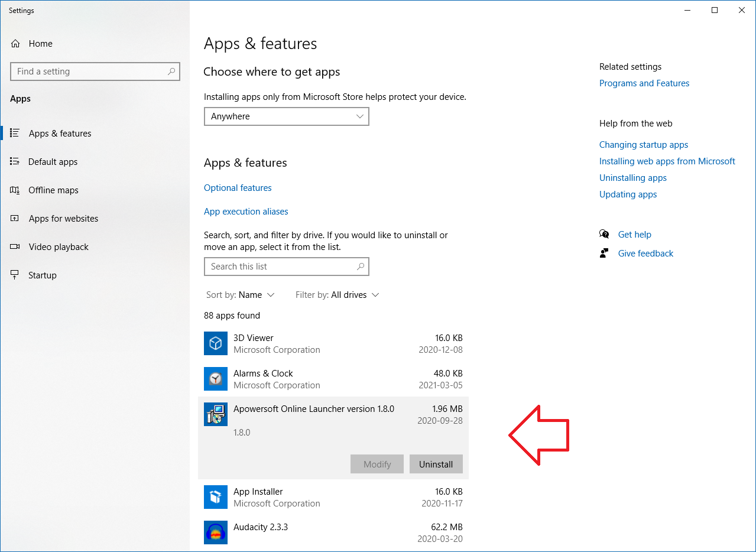Minimize the Settings window
The image size is (756, 552).
[x=687, y=10]
